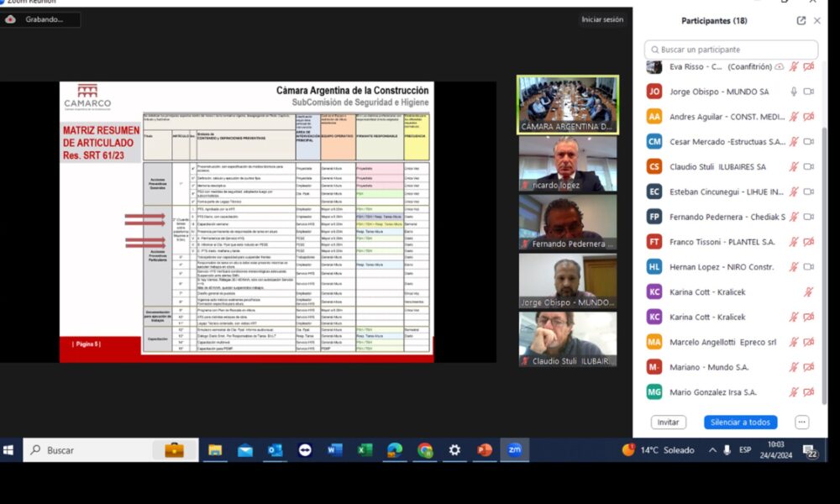Open File Explorer from the taskbar
This screenshot has width=840, height=504.
215,450
